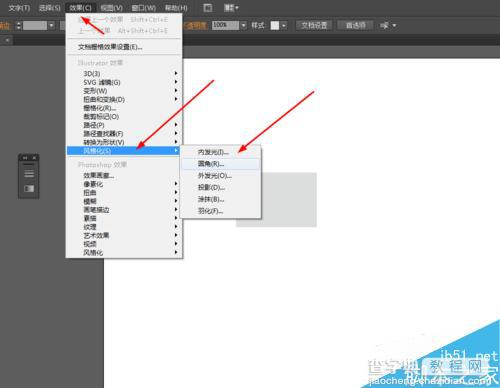Click the Bridge icon in menu bar

(208, 8)
